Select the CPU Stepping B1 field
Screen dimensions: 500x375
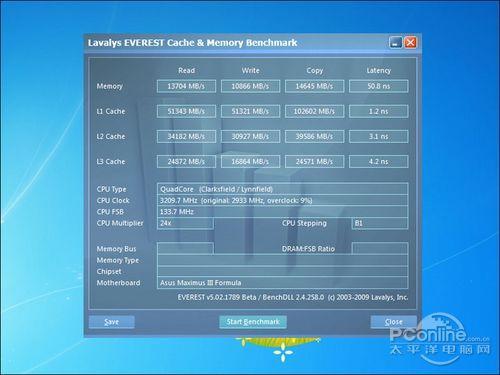pos(380,223)
